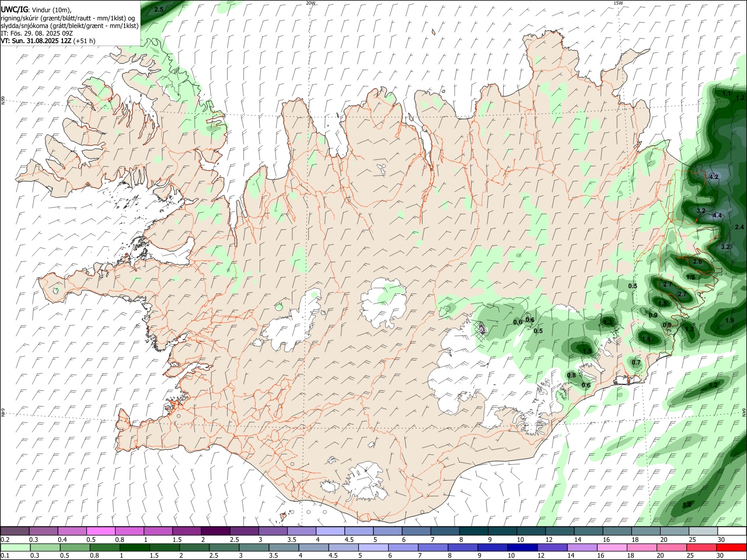Click the 2.6 precipitation value on the map

[697, 262]
